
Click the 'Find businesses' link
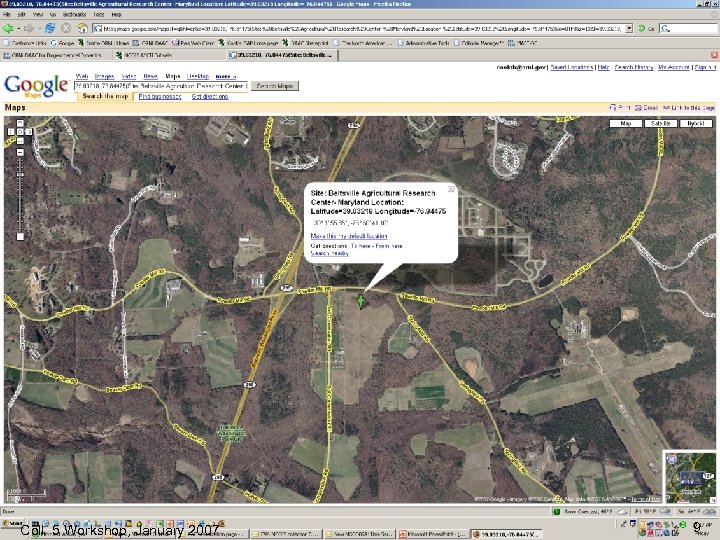click(160, 96)
